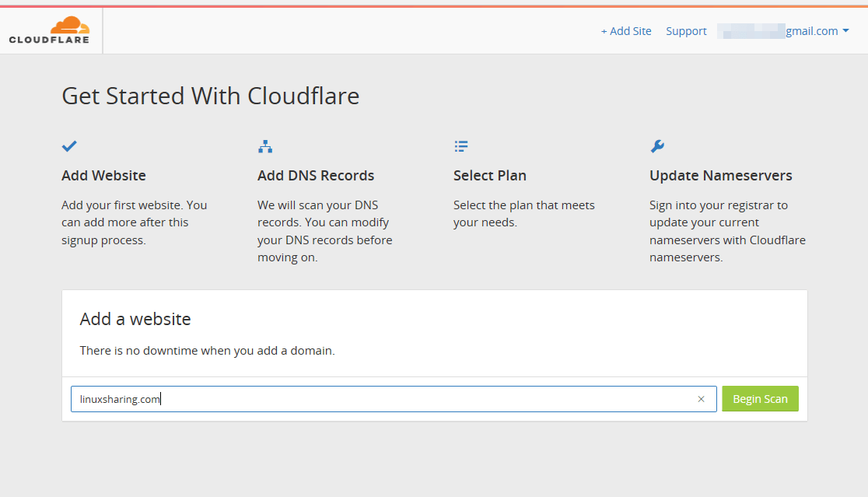This screenshot has width=868, height=497.
Task: Open the gmail.com account dropdown
Action: pyautogui.click(x=816, y=31)
